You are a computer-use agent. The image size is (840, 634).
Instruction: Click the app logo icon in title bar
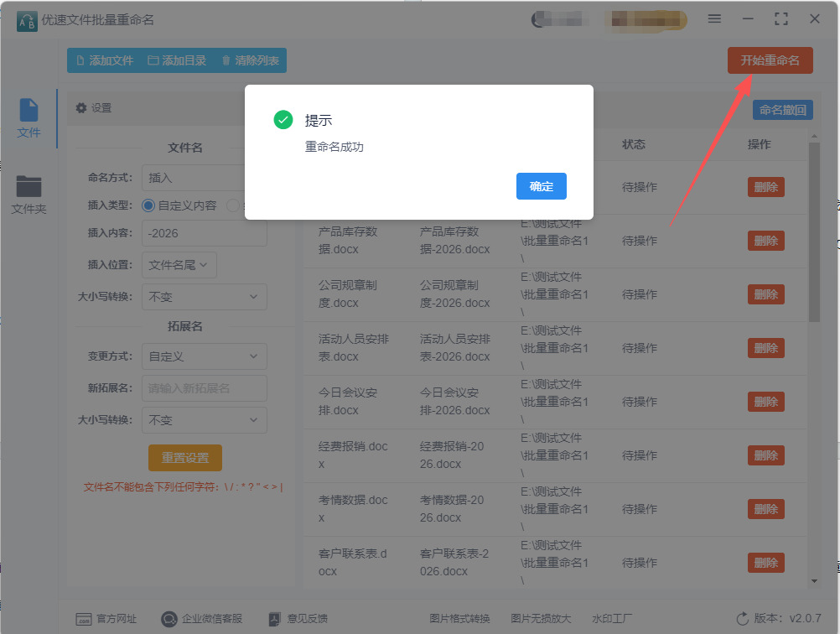(27, 22)
